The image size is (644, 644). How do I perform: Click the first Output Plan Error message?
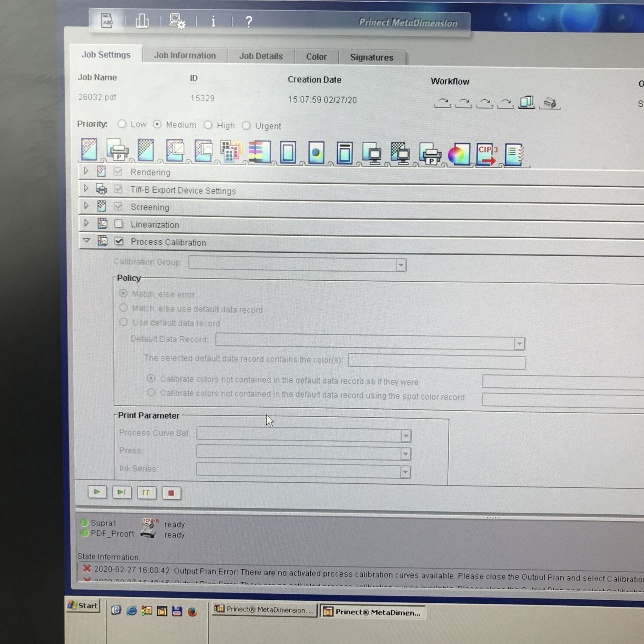[363, 574]
